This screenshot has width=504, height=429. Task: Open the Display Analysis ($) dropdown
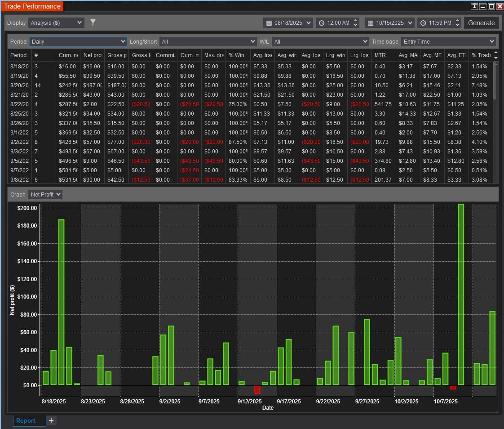(56, 22)
